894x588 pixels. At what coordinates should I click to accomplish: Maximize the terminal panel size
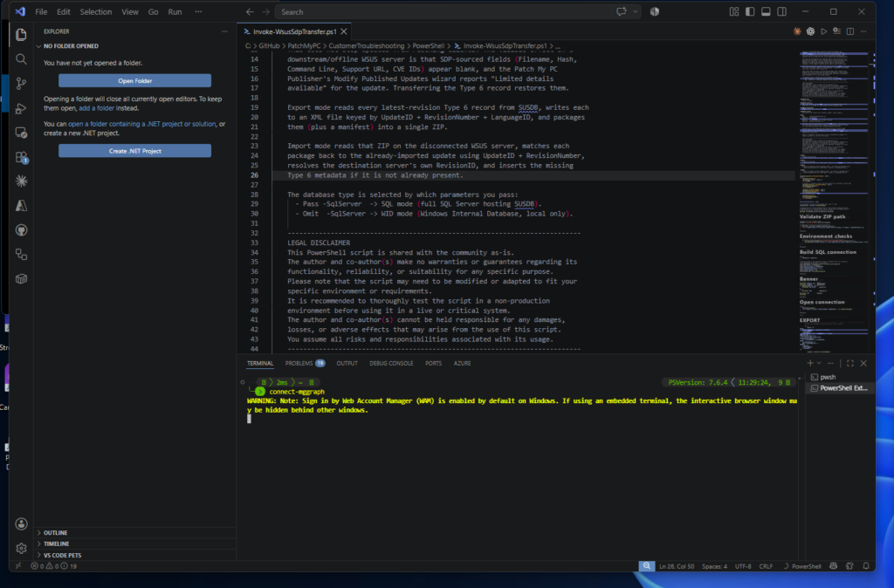tap(850, 363)
